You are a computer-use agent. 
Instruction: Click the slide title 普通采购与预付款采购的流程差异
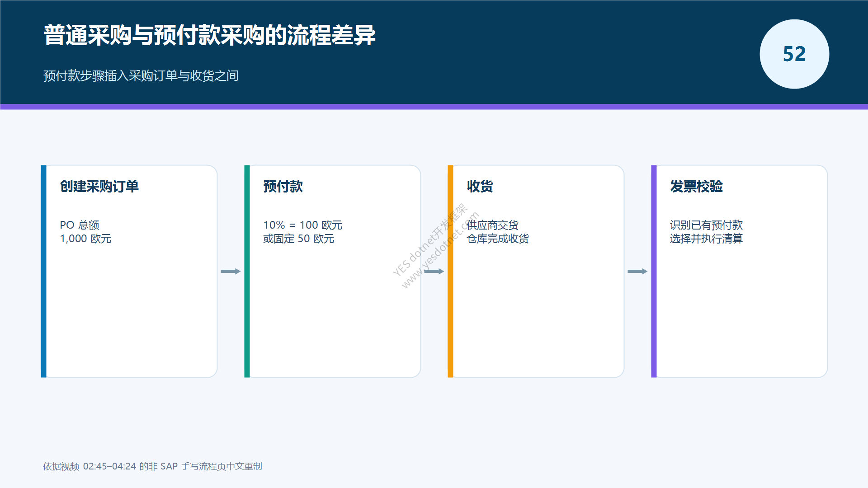209,35
